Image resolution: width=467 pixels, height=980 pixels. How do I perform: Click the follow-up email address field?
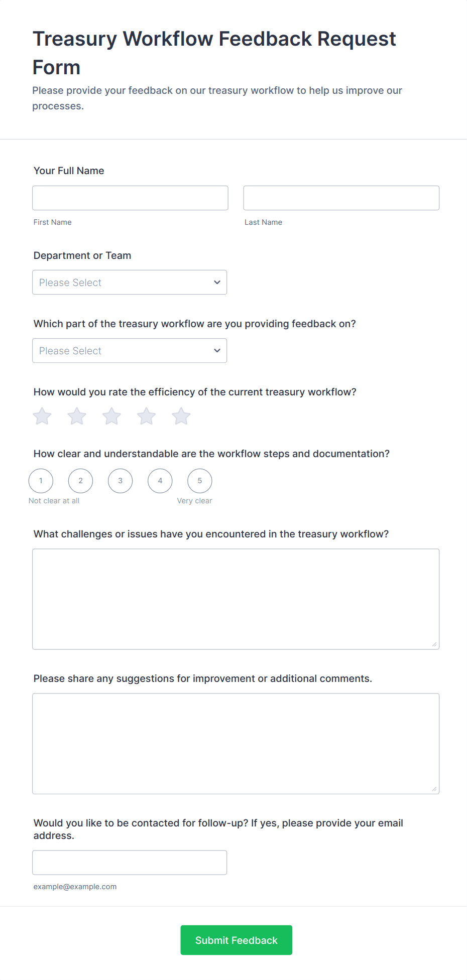coord(130,863)
